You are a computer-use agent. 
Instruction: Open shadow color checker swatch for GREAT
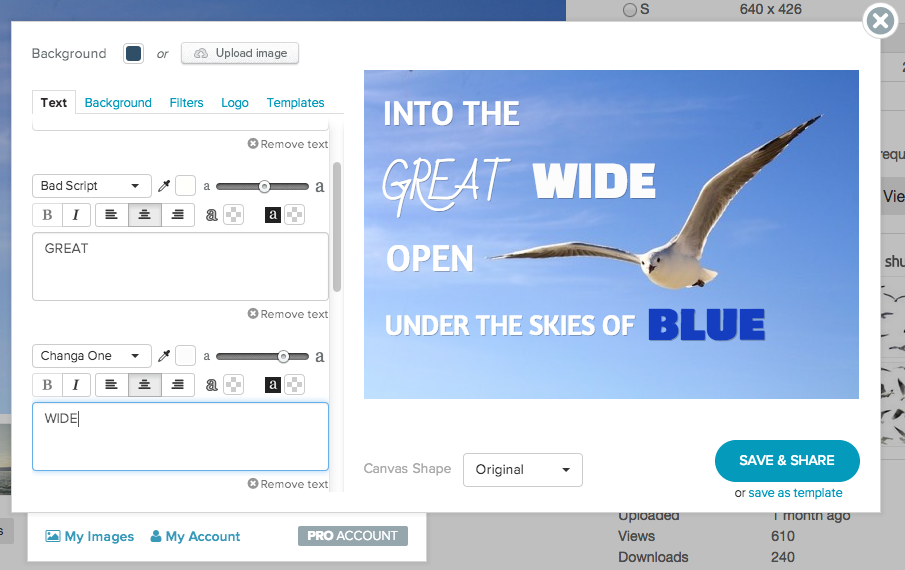[x=234, y=215]
